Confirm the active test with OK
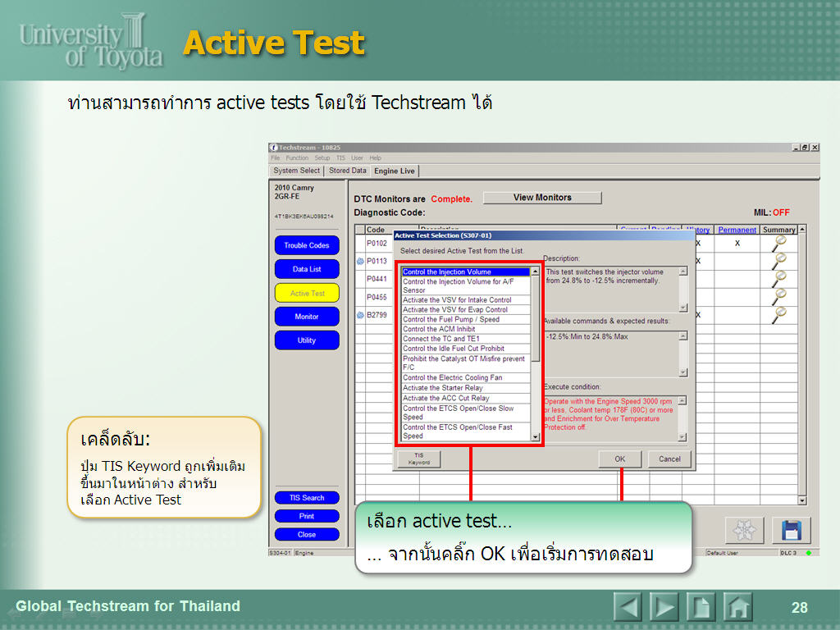Viewport: 840px width, 630px height. (x=620, y=459)
